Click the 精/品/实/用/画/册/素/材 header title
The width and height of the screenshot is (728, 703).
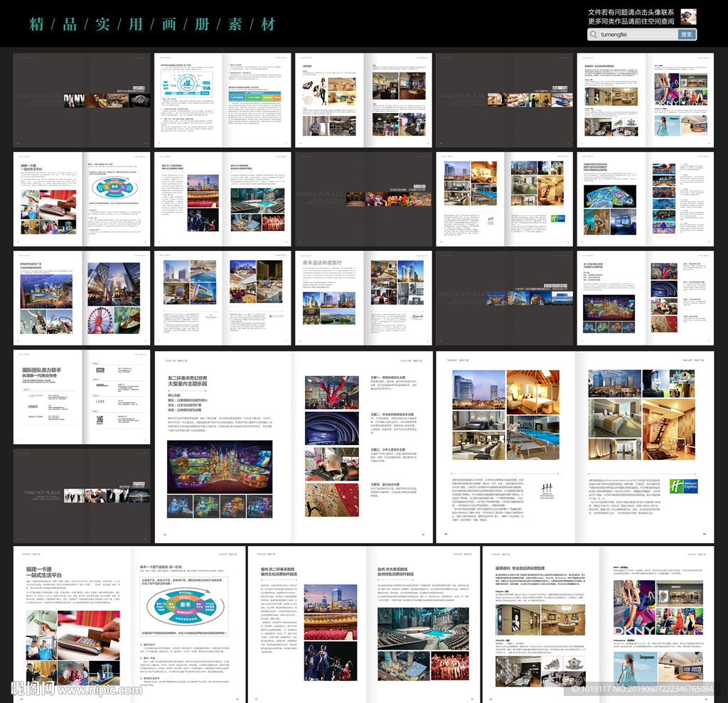tap(152, 24)
